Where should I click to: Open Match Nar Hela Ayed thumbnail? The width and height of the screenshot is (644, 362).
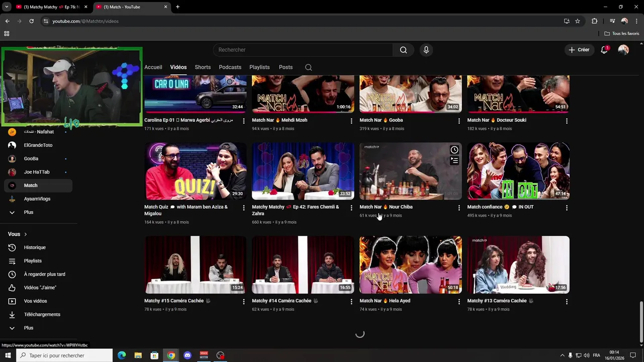click(x=411, y=265)
